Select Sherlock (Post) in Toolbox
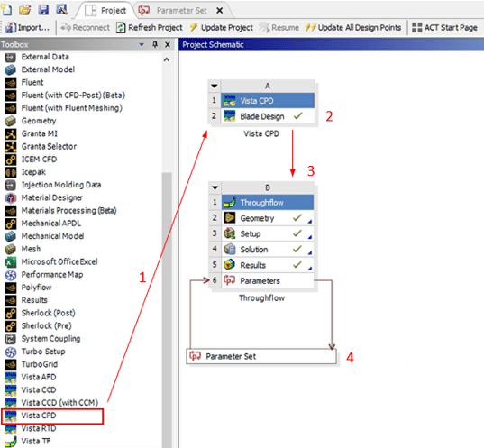Viewport: 484px width, 448px height. click(x=41, y=314)
